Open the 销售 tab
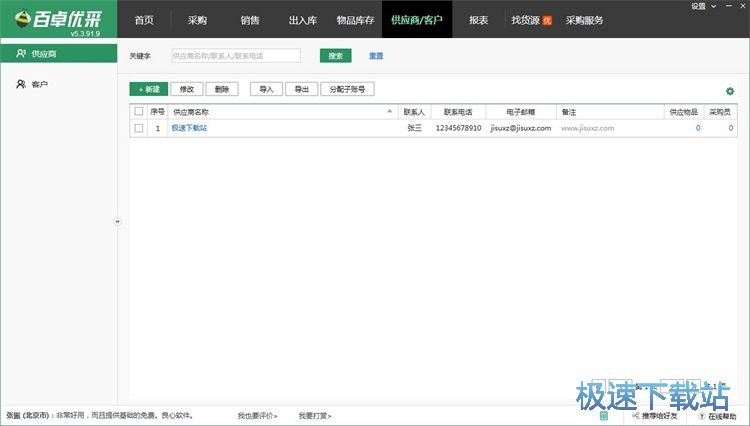Screen dimensions: 750x426 pyautogui.click(x=250, y=20)
